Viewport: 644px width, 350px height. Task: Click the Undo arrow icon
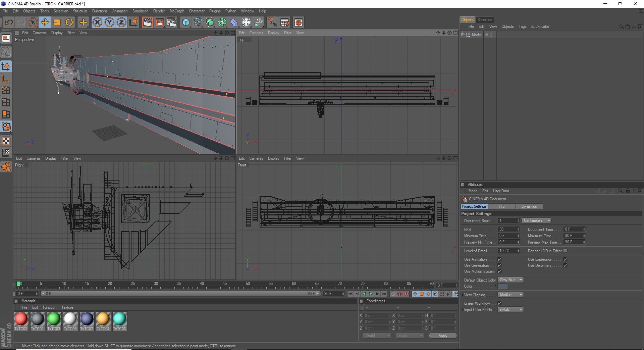(9, 22)
